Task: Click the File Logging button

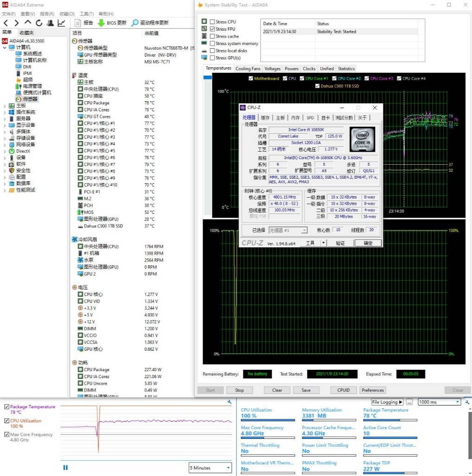Action: click(x=387, y=402)
